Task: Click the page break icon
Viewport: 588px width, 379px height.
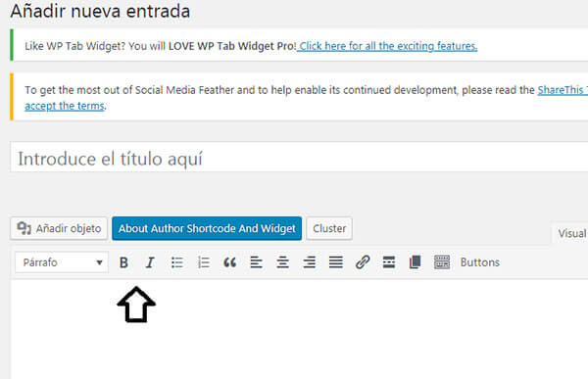Action: point(416,262)
